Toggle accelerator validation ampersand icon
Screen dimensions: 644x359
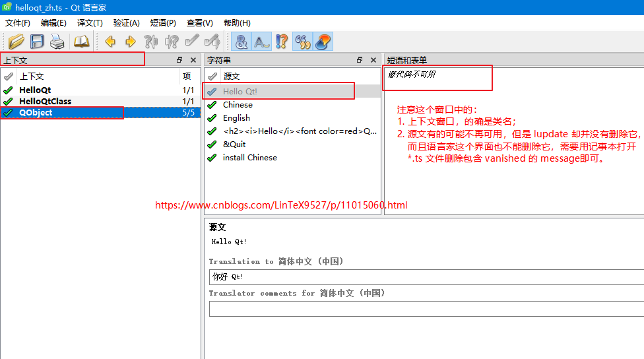(x=241, y=42)
